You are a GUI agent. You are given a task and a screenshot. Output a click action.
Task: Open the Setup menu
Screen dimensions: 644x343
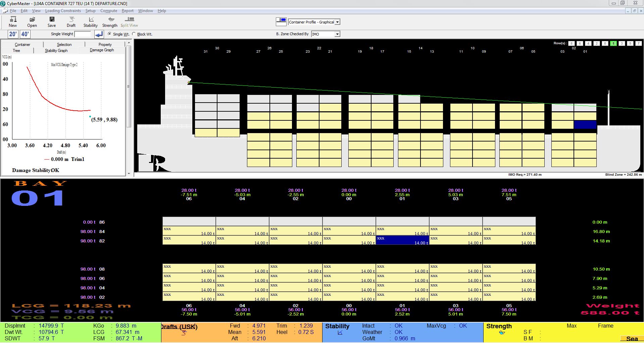(91, 11)
